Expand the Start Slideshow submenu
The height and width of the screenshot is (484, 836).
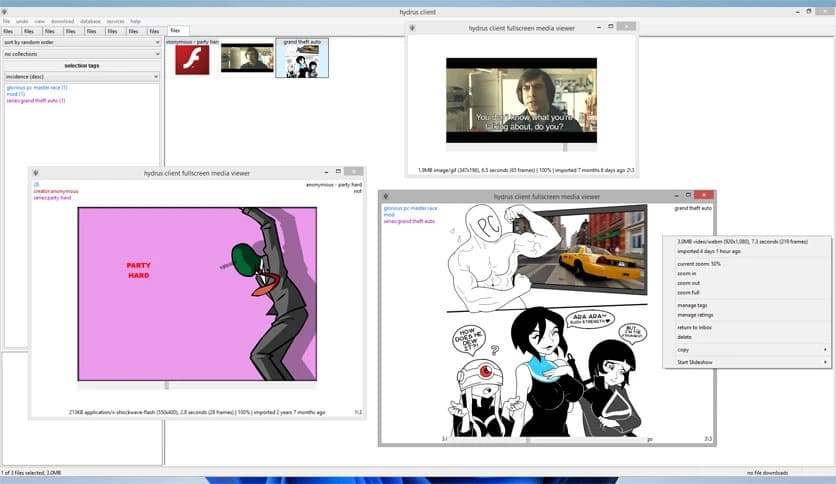click(x=746, y=362)
